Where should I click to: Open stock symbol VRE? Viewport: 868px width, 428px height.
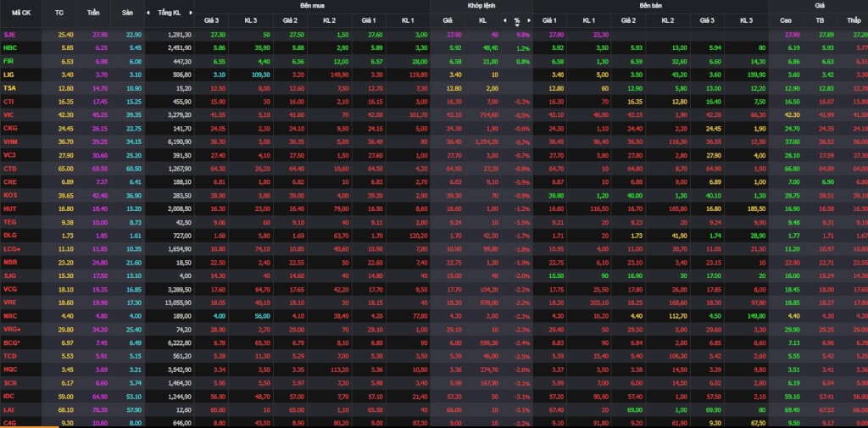tap(10, 302)
